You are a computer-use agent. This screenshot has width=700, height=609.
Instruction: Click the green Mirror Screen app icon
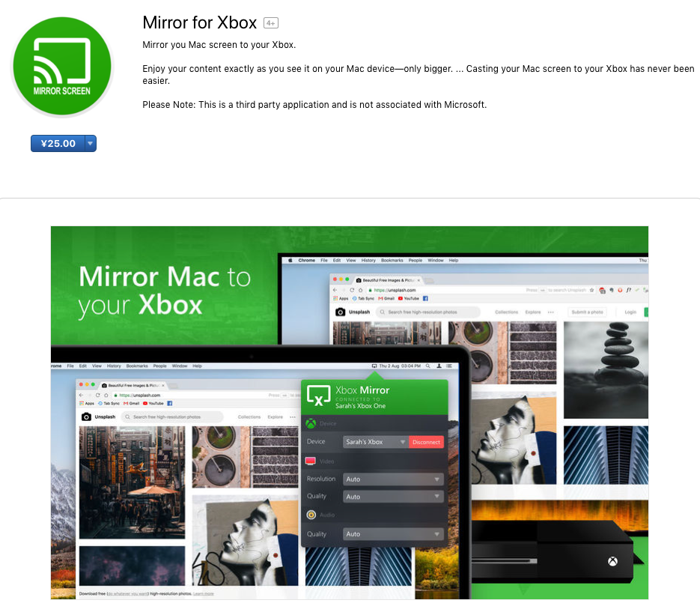tap(62, 67)
